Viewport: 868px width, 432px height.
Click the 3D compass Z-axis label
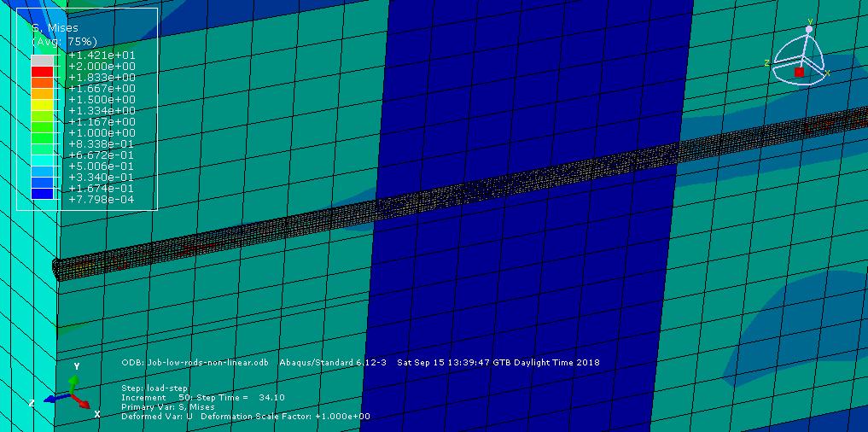(x=767, y=63)
